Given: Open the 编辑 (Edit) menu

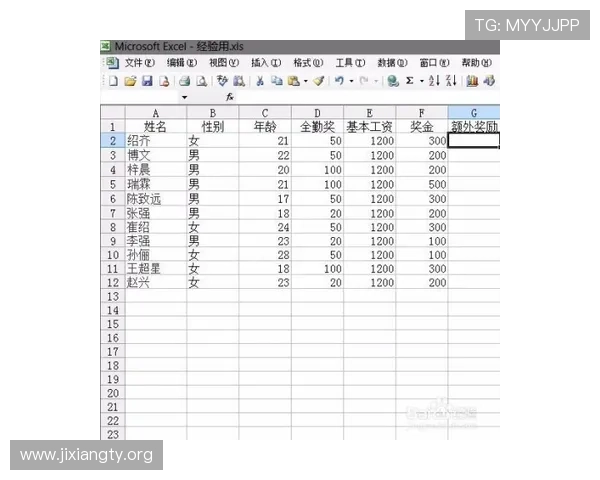Looking at the screenshot, I should tap(182, 63).
